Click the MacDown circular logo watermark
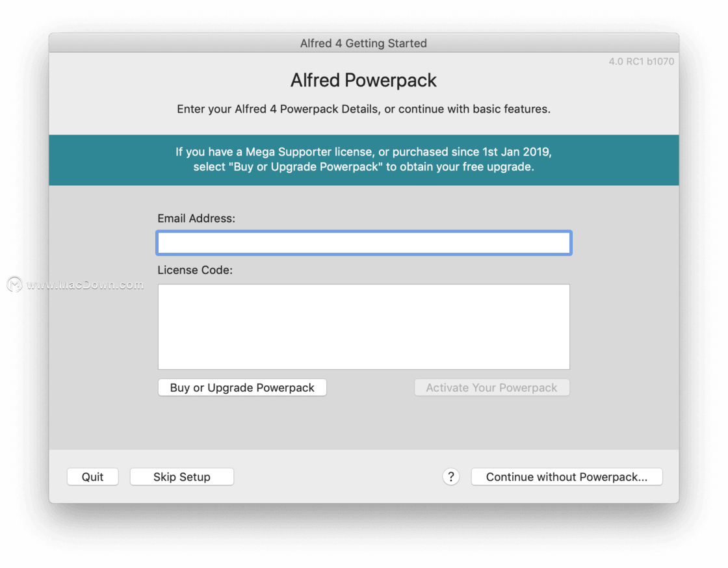728x568 pixels. click(15, 284)
